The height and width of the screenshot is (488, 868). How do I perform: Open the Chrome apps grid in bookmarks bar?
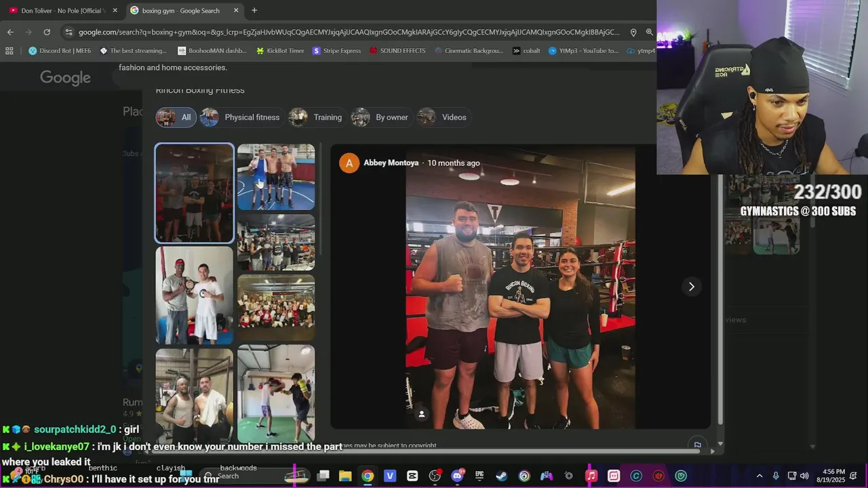[9, 50]
